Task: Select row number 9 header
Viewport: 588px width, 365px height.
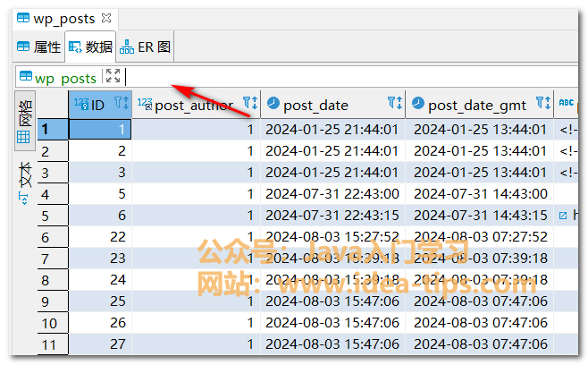Action: click(x=53, y=301)
